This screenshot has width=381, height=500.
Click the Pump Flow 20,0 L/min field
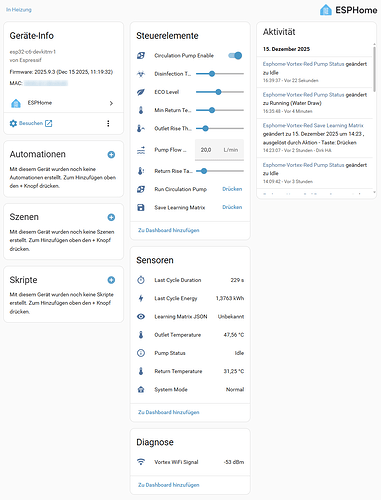tap(219, 150)
